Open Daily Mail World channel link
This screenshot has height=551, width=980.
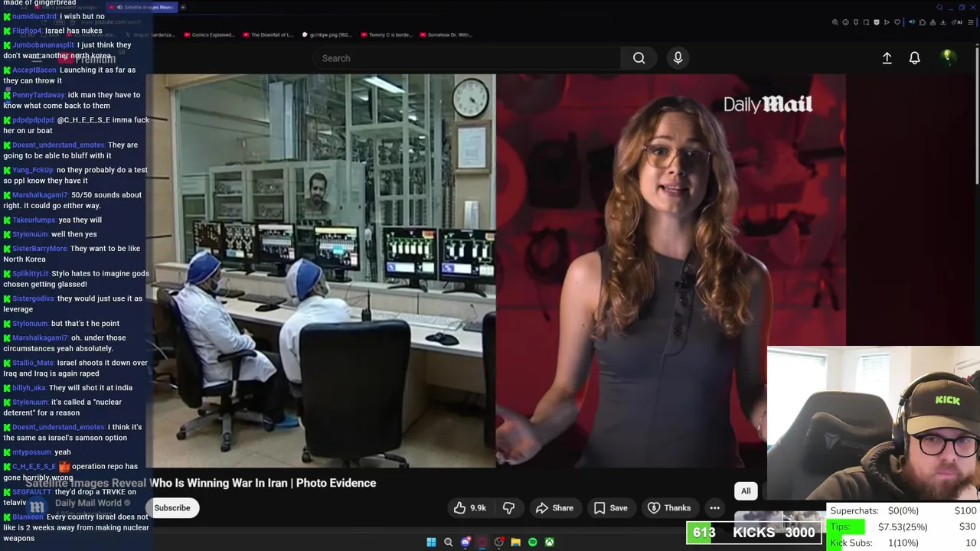coord(88,503)
